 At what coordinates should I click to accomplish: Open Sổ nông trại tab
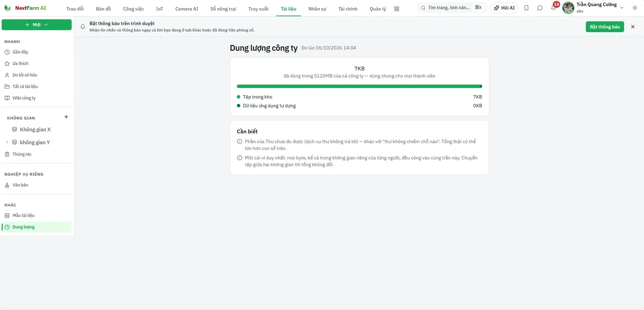[x=223, y=9]
